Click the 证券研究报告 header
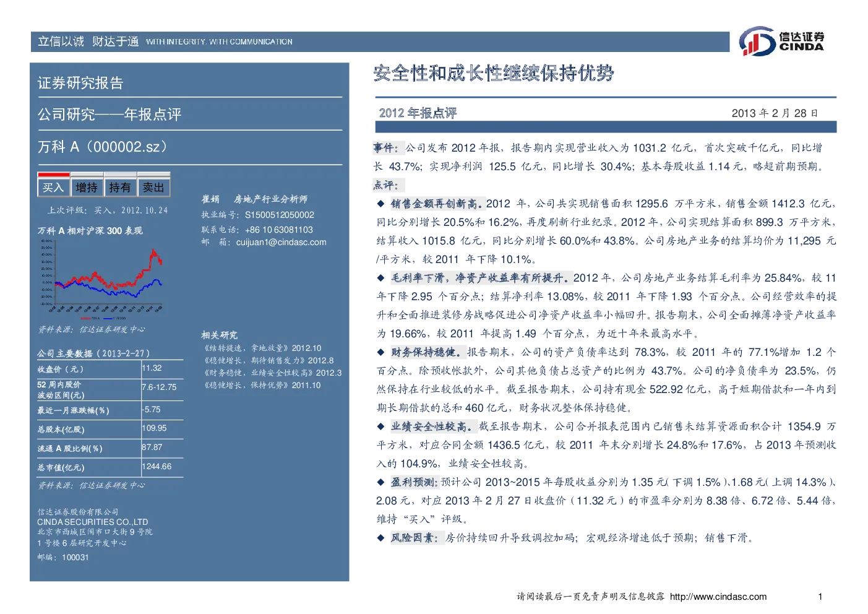Screen dimensions: 868x614 80,83
